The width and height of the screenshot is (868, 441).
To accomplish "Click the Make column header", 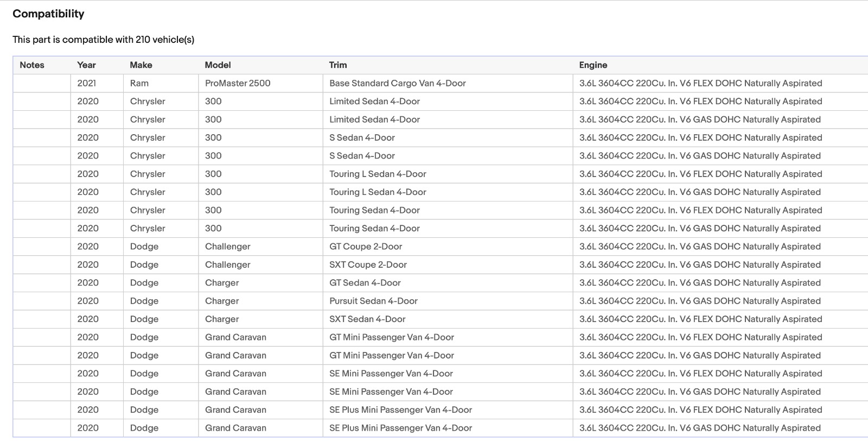I will click(x=141, y=65).
